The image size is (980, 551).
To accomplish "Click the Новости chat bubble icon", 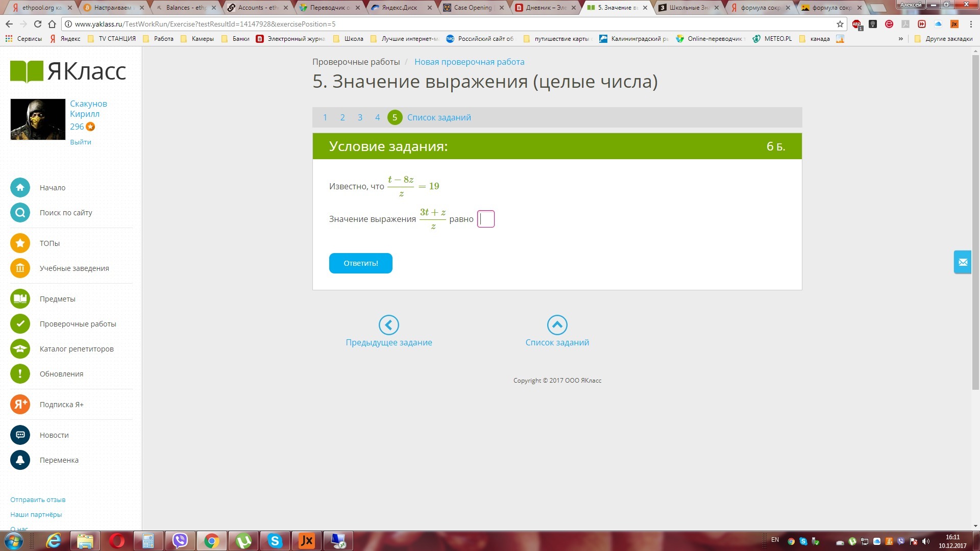I will [20, 435].
